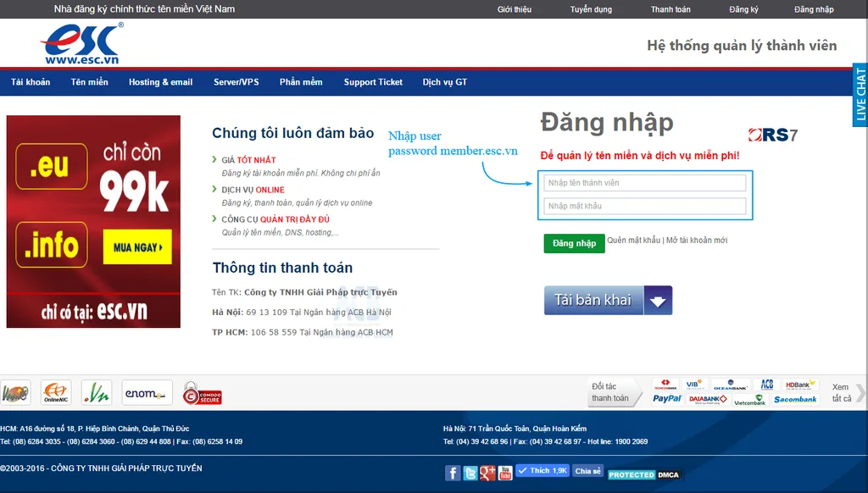Click the RS7 logo beside login heading
This screenshot has width=868, height=493.
click(x=773, y=135)
